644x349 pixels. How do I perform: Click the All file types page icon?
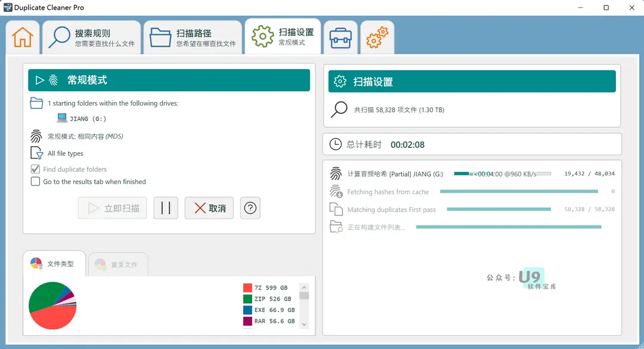point(36,153)
